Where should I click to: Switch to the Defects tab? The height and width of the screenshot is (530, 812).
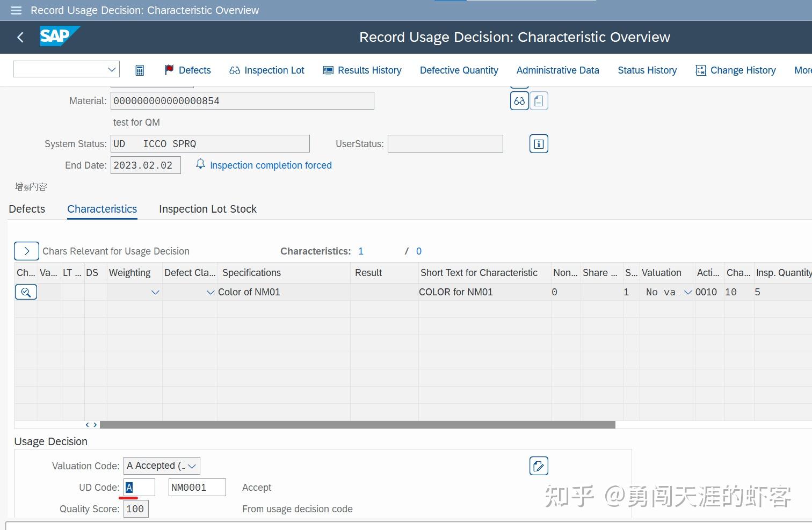click(27, 209)
